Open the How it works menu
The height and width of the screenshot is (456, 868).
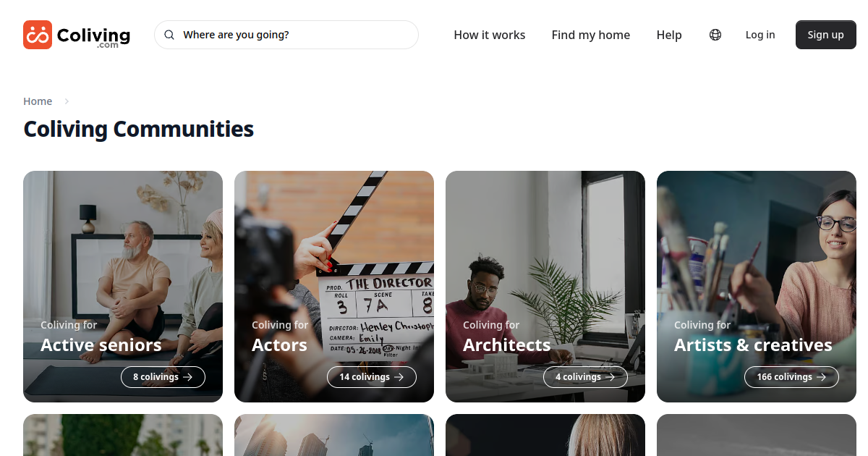point(490,35)
